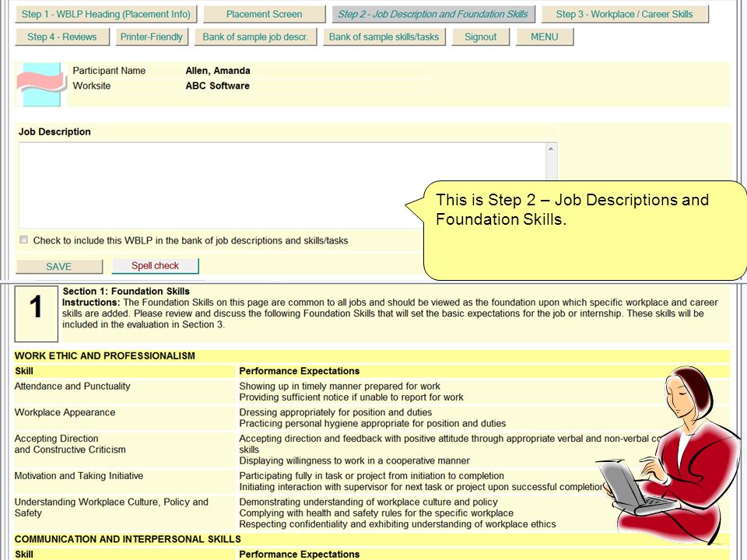Select Step 2 - Job Description and Foundation Skills
The image size is (747, 560).
[x=433, y=14]
